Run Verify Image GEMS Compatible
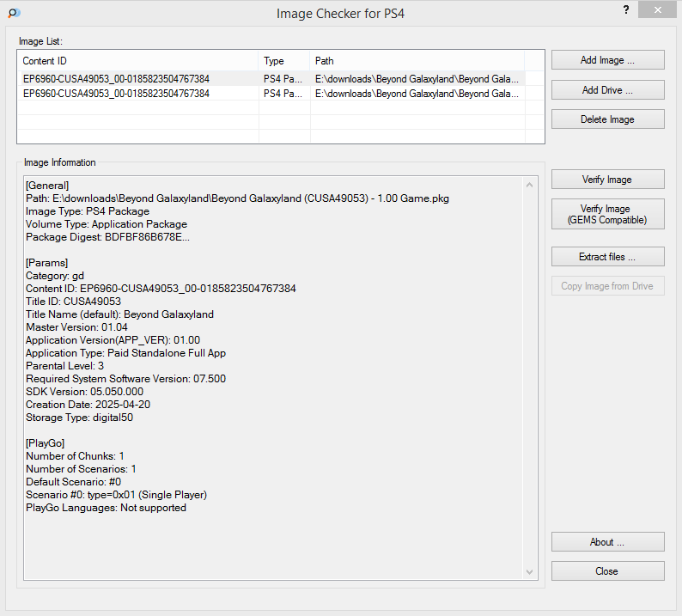This screenshot has width=682, height=616. click(607, 214)
